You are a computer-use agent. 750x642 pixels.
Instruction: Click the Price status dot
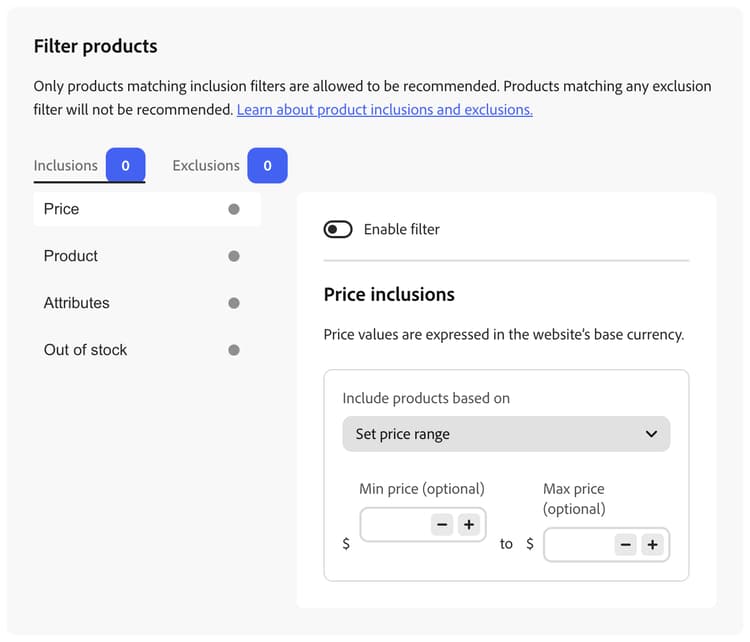point(234,209)
